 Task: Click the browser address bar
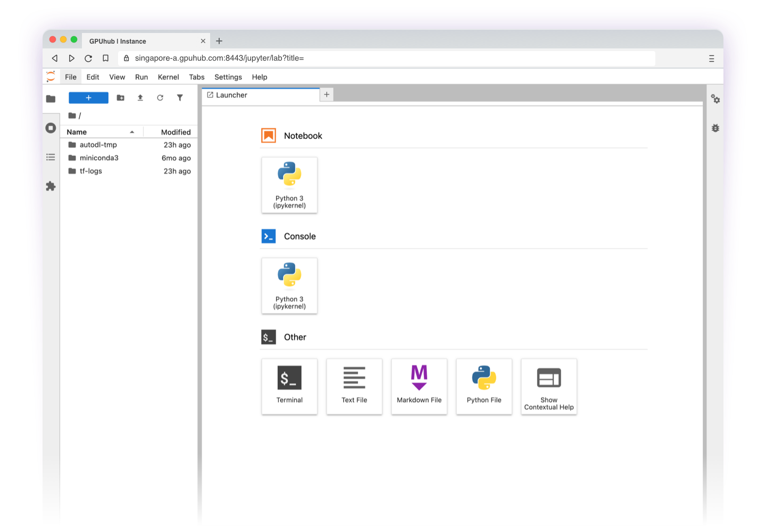pos(372,58)
